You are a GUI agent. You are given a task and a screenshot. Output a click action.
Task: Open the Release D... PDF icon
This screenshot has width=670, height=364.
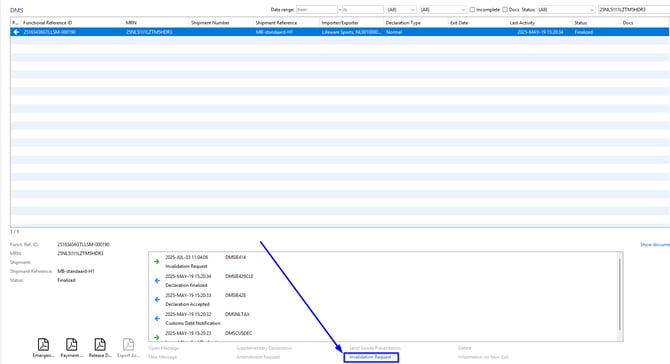pyautogui.click(x=100, y=344)
